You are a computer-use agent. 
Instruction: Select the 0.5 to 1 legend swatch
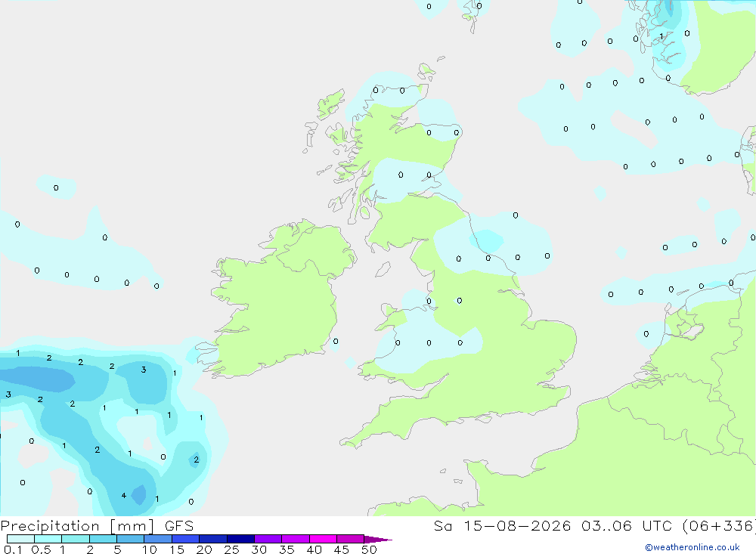coord(48,539)
